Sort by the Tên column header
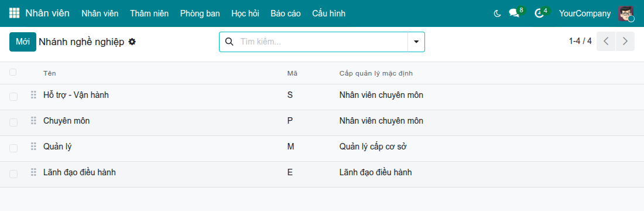The image size is (644, 211). (x=50, y=73)
